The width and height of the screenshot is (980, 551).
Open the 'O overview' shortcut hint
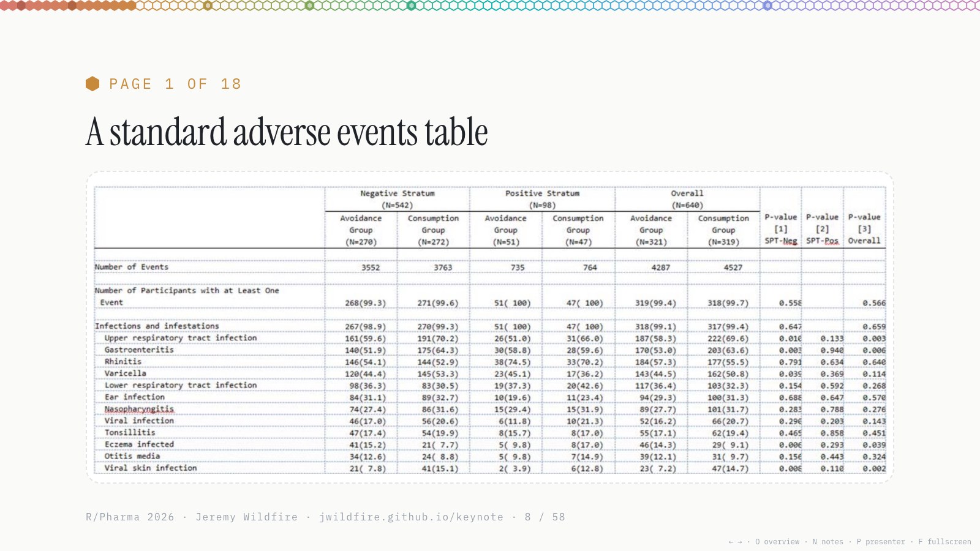(x=777, y=542)
